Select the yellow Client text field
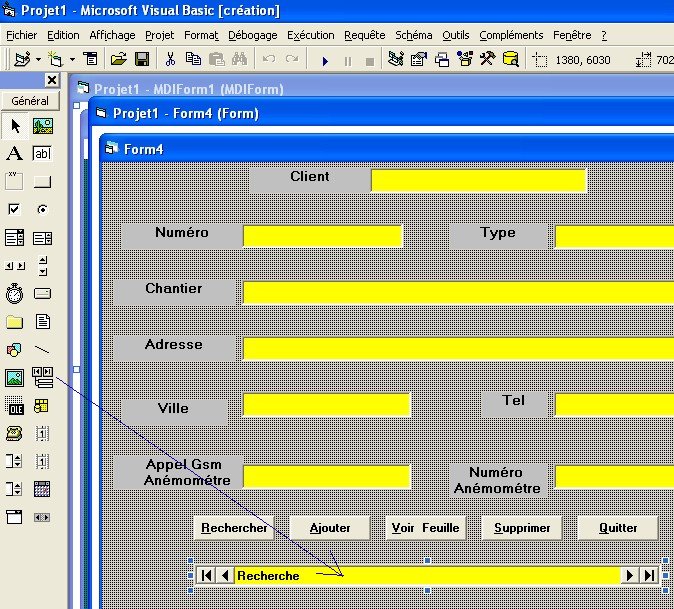Image resolution: width=674 pixels, height=609 pixels. tap(479, 181)
